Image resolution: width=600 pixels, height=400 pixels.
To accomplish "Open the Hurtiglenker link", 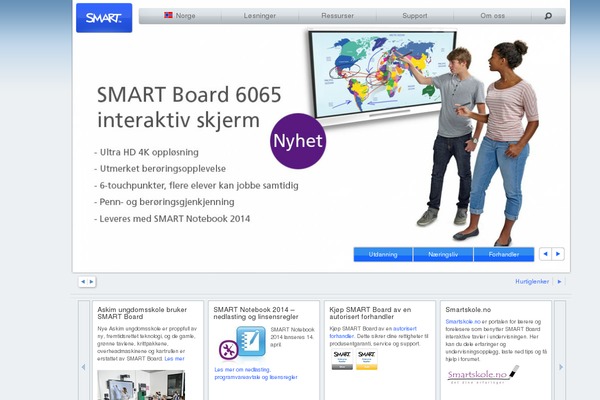I will [532, 281].
